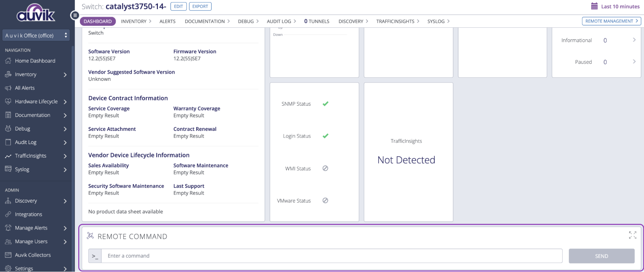This screenshot has height=272, width=644.
Task: Click the Enter a command field
Action: point(332,256)
